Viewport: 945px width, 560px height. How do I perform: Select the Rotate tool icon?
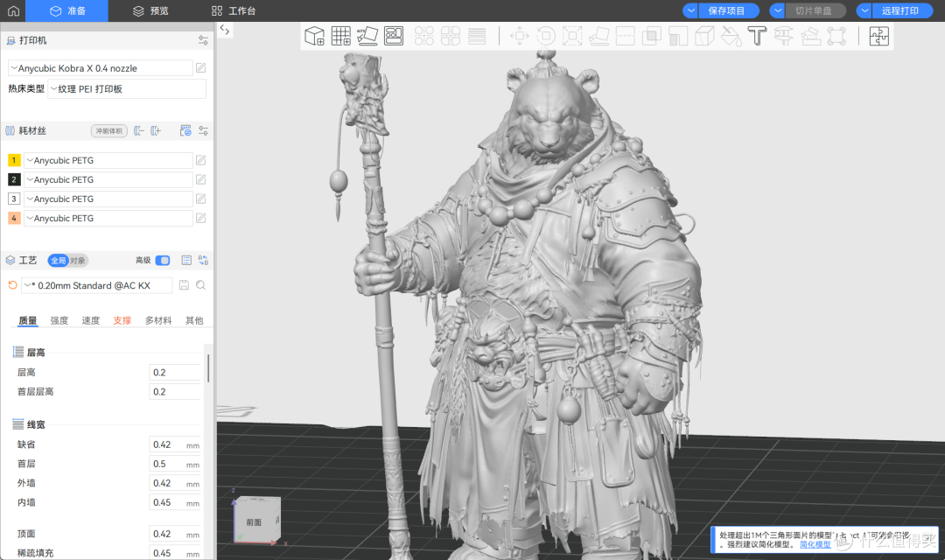tap(546, 36)
